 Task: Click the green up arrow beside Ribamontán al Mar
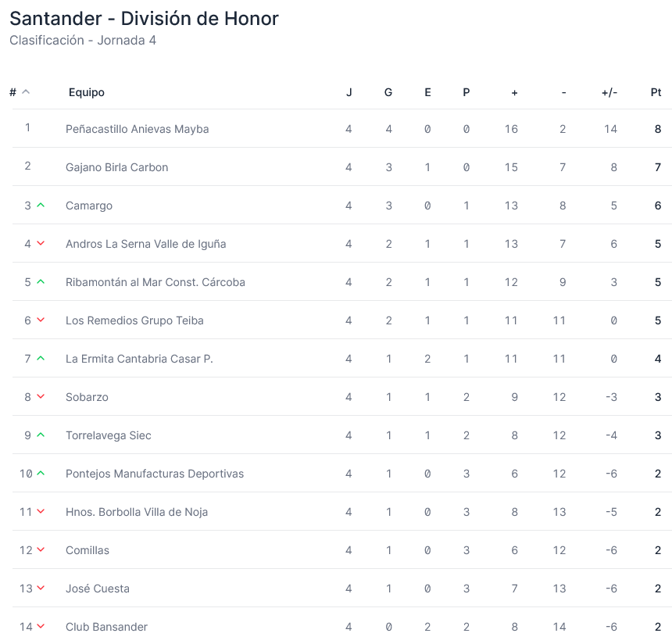click(x=41, y=282)
